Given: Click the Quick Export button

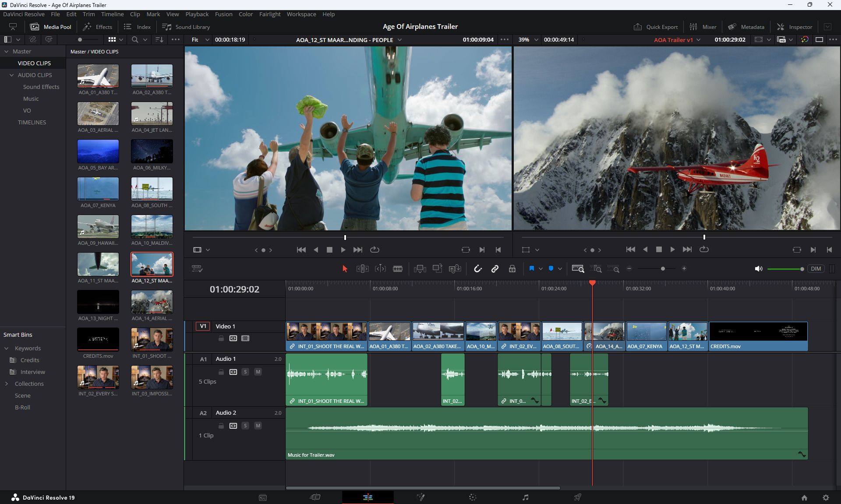Looking at the screenshot, I should click(656, 27).
